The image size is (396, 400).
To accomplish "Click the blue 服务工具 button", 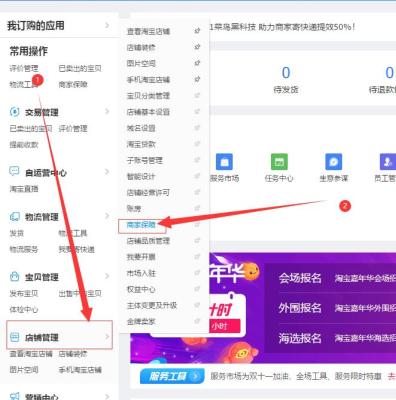I will click(x=172, y=376).
